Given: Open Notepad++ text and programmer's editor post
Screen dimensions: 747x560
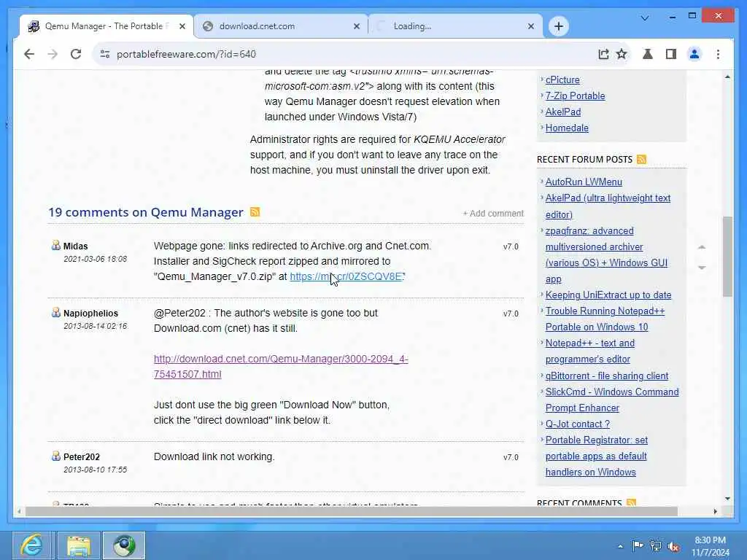Looking at the screenshot, I should pos(589,351).
